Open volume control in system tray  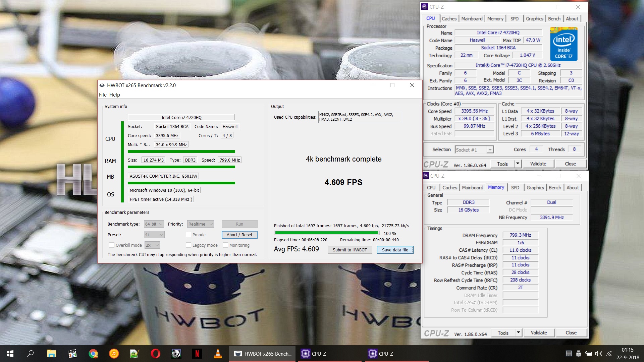pyautogui.click(x=599, y=354)
